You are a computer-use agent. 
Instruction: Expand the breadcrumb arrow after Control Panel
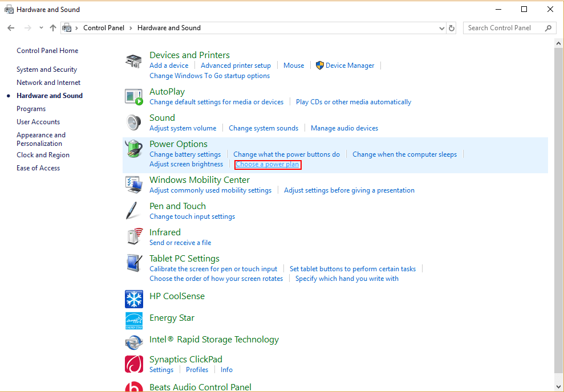coord(131,28)
